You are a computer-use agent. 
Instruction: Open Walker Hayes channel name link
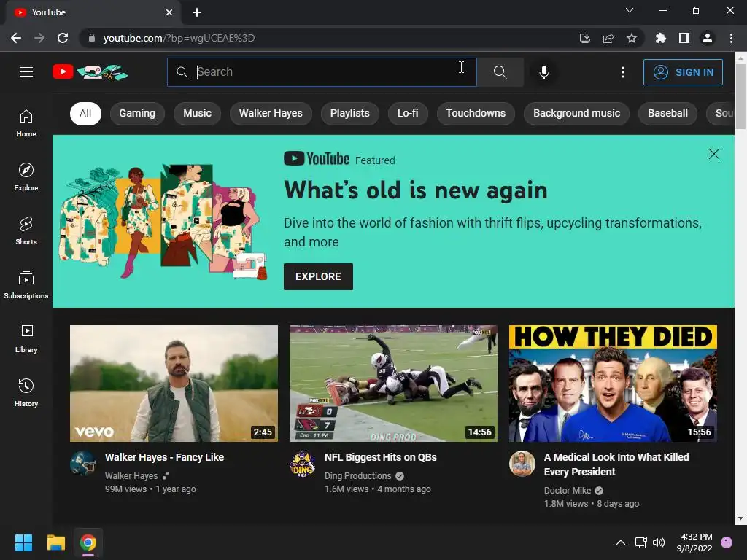tap(131, 475)
